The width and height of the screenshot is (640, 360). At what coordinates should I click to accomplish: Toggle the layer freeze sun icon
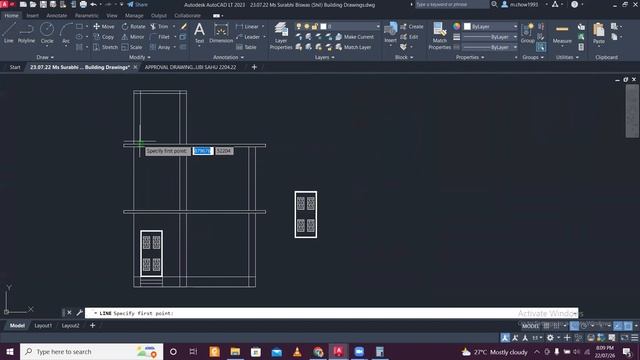click(307, 27)
